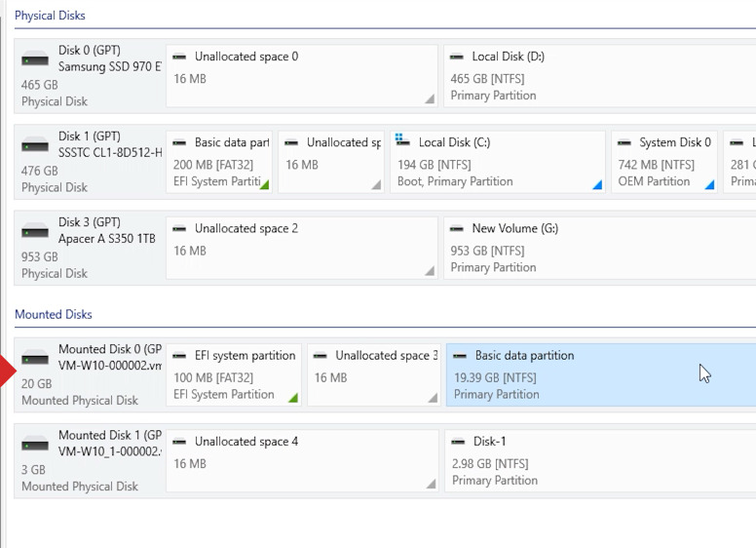The width and height of the screenshot is (756, 548).
Task: Click the gray corner marker on Unallocated space 4
Action: pos(432,484)
